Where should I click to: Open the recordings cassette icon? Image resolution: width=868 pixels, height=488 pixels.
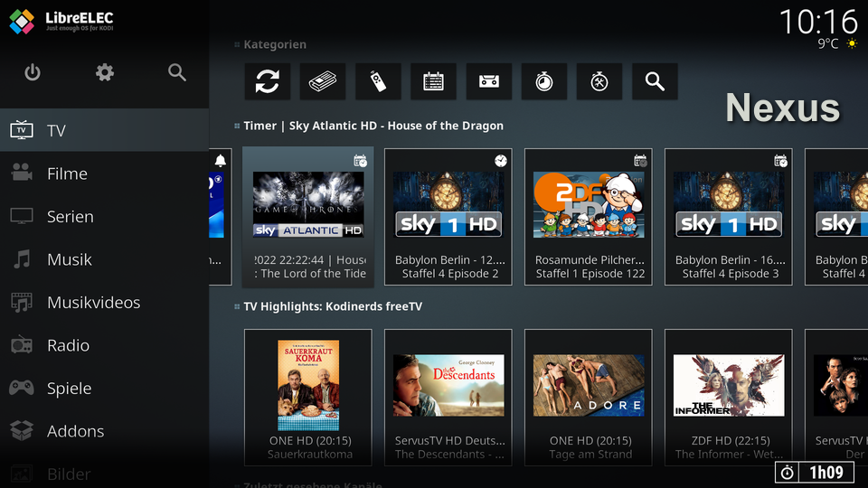click(489, 81)
